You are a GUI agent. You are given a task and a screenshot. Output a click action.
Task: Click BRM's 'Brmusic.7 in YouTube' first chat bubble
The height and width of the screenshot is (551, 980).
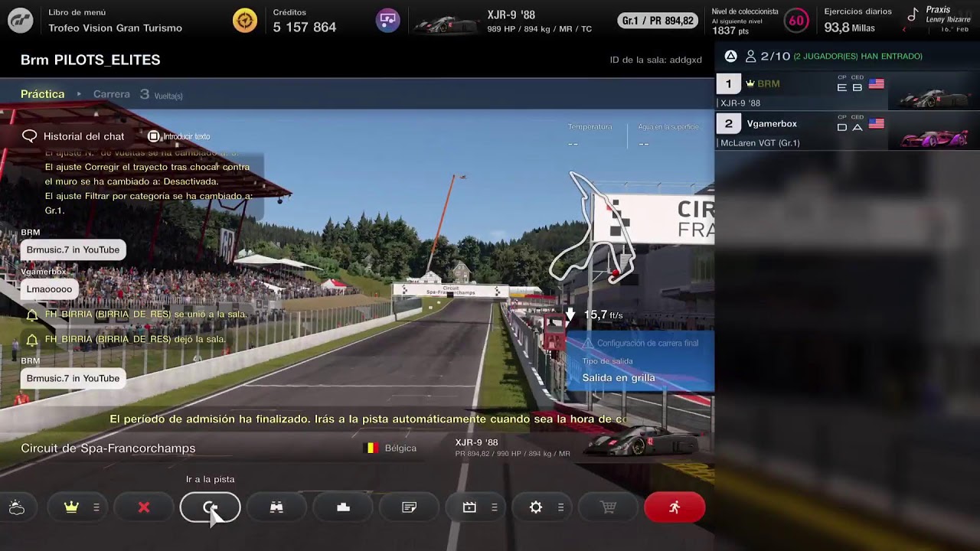tap(73, 249)
